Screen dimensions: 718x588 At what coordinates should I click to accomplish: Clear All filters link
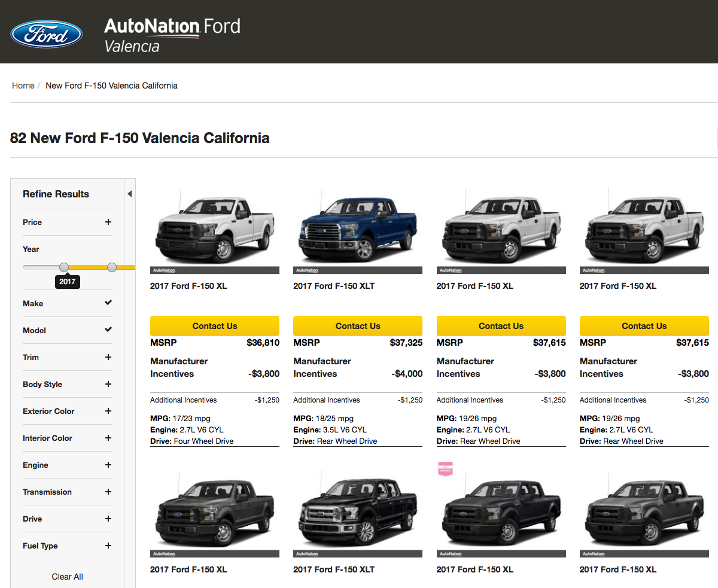tap(68, 577)
